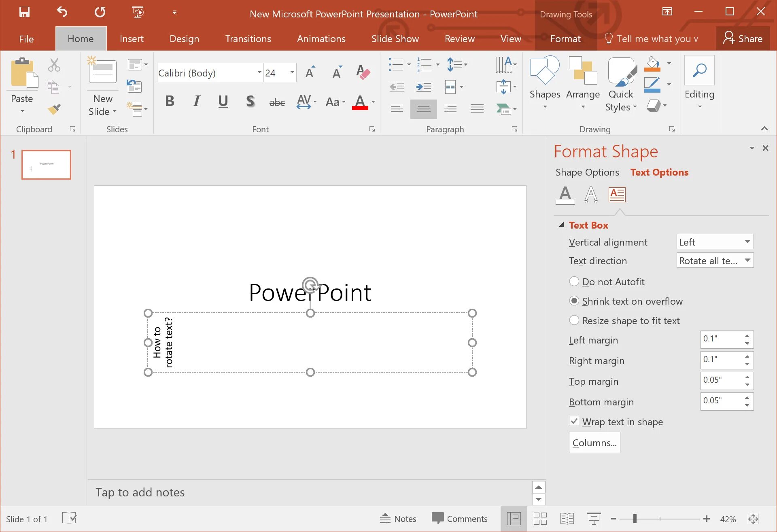Click the Bold formatting icon
Viewport: 777px width, 532px height.
tap(170, 101)
